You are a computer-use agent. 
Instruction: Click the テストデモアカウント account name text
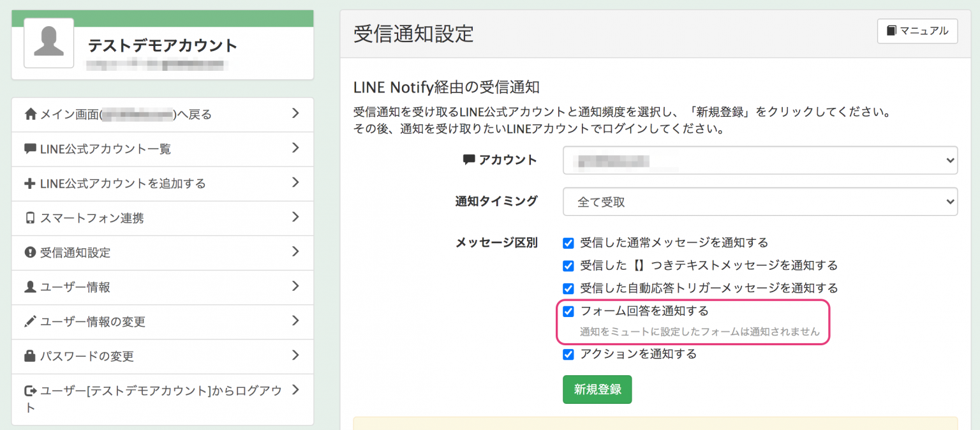[163, 45]
